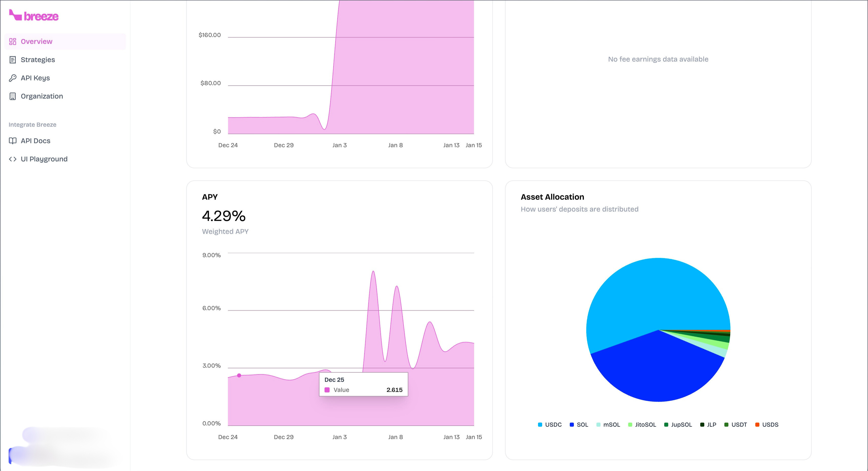Screen dimensions: 868x471
Task: Open the UI Playground
Action: [x=44, y=159]
